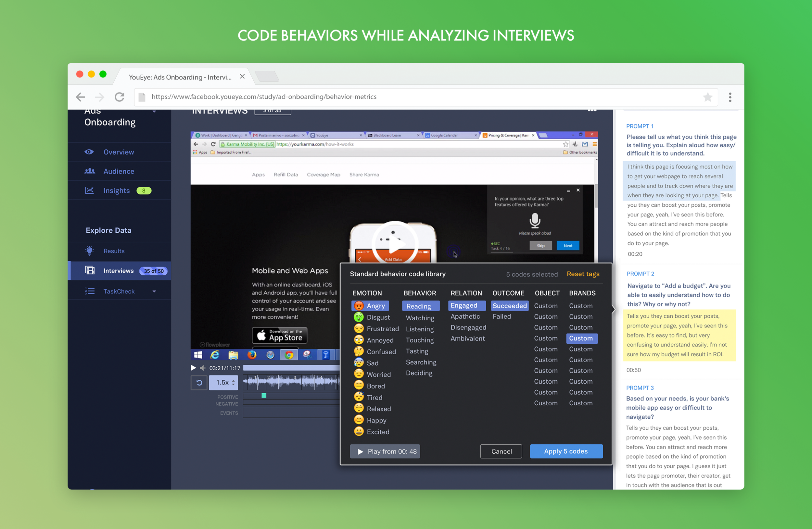Bookmark page with the star icon
The image size is (812, 529).
708,97
